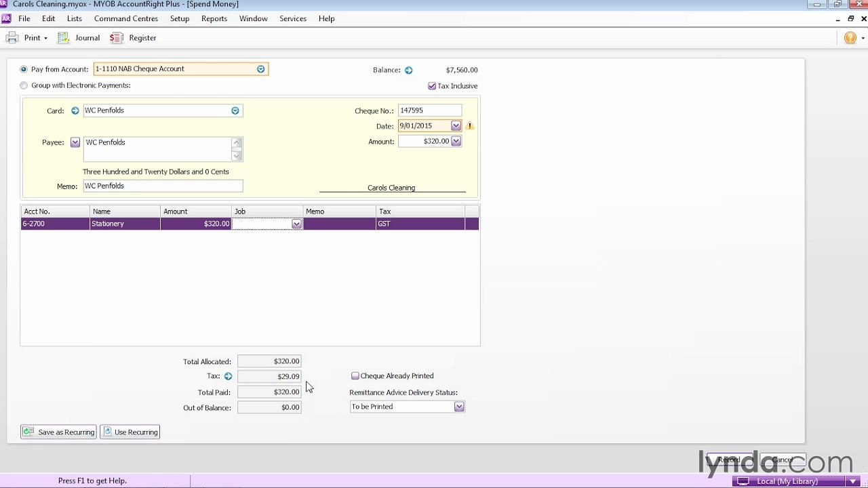Screen dimensions: 868x488
Task: Expand the Pay from Account dropdown
Action: [x=260, y=69]
